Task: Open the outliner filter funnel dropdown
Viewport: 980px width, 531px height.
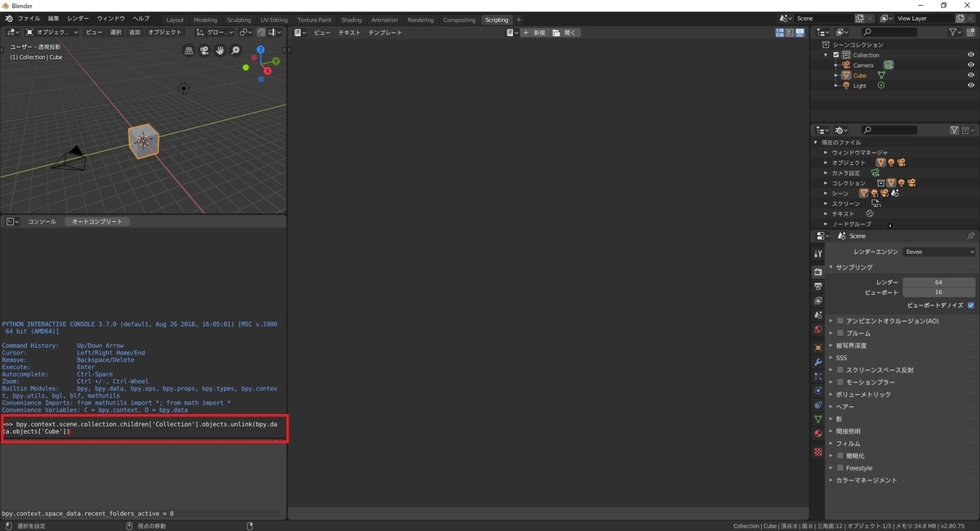Action: (x=956, y=32)
